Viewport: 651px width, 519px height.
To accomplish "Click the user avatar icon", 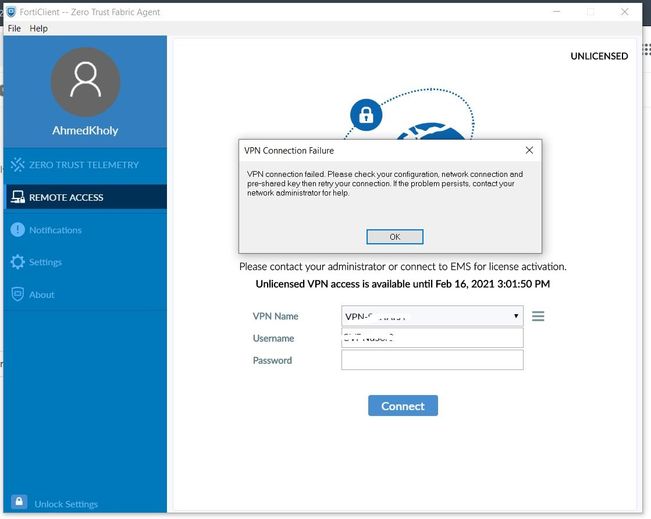I will click(86, 82).
